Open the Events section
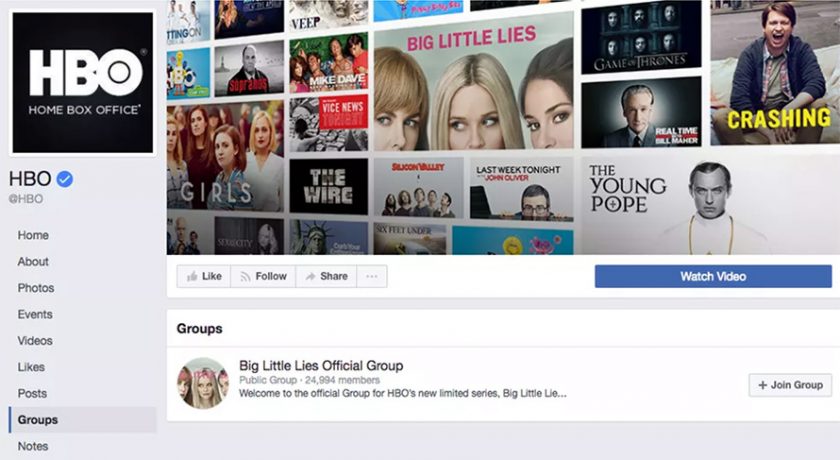 tap(35, 314)
